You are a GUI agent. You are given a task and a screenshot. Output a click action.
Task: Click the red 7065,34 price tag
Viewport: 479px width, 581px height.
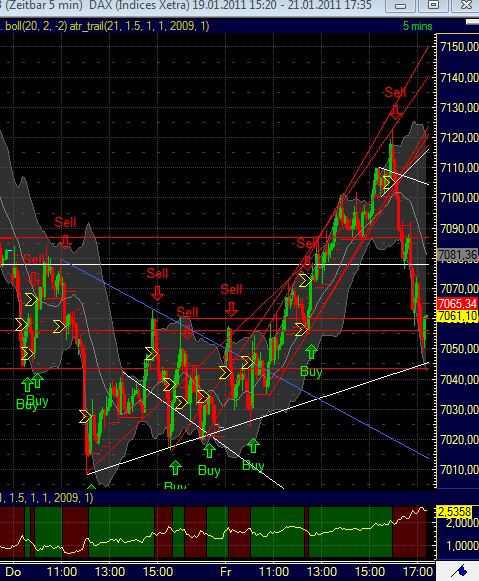click(x=458, y=303)
